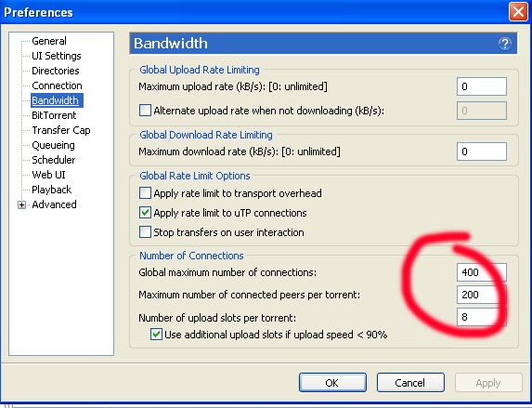532x408 pixels.
Task: Click the Number of upload slots per torrent label
Action: (217, 318)
